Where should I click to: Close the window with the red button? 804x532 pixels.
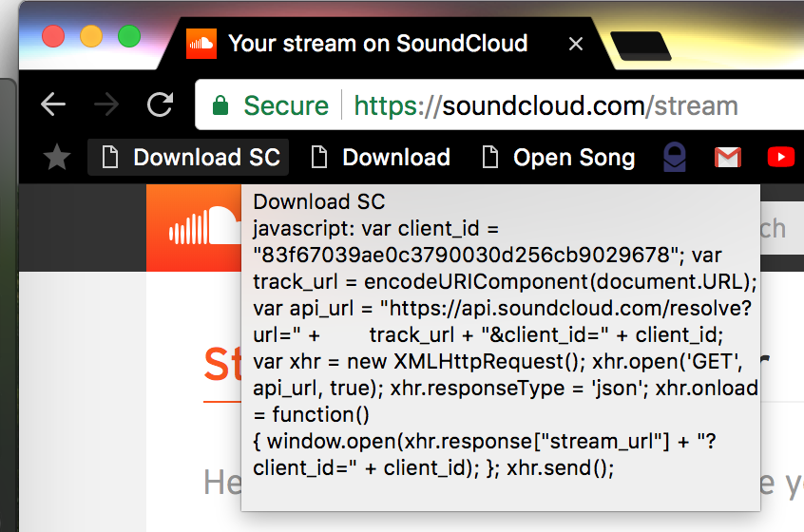click(x=53, y=37)
